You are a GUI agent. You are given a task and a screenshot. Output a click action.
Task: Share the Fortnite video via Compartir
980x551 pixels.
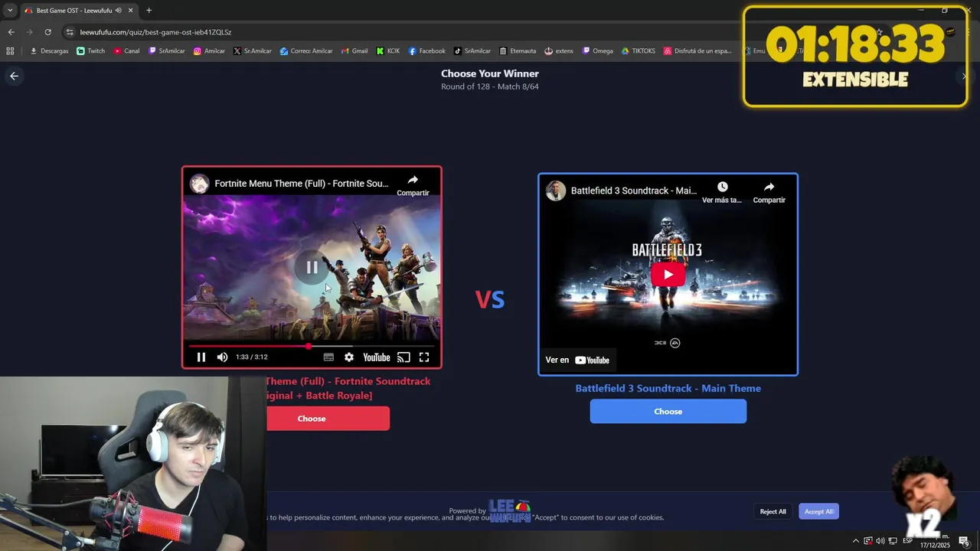[413, 184]
